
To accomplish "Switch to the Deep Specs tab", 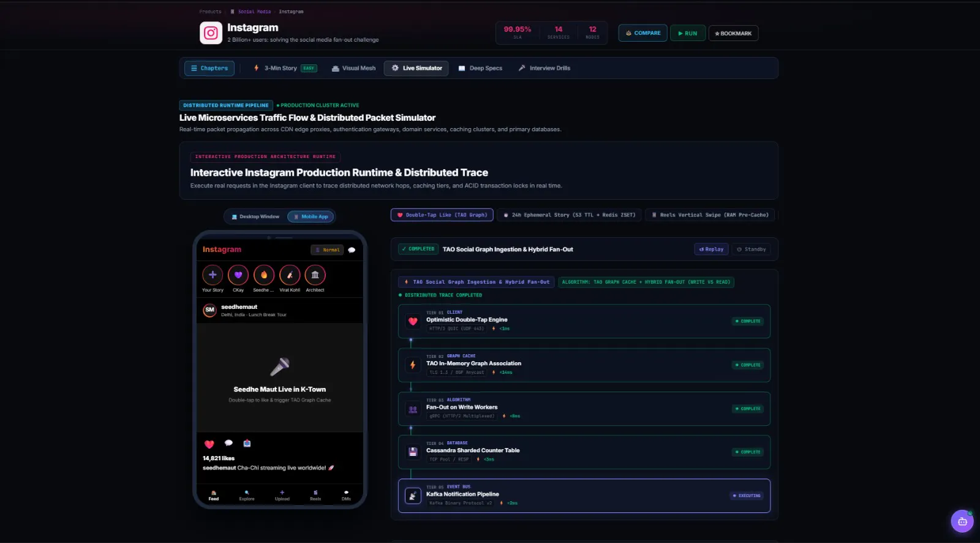I will [480, 68].
